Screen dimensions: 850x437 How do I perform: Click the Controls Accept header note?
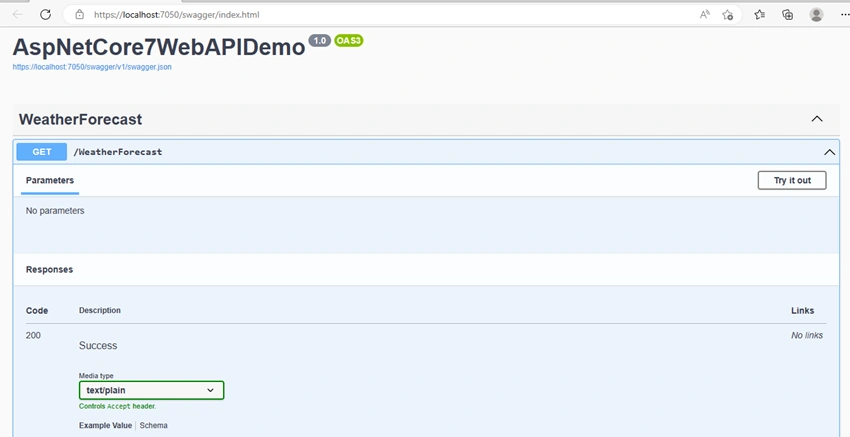click(x=118, y=406)
